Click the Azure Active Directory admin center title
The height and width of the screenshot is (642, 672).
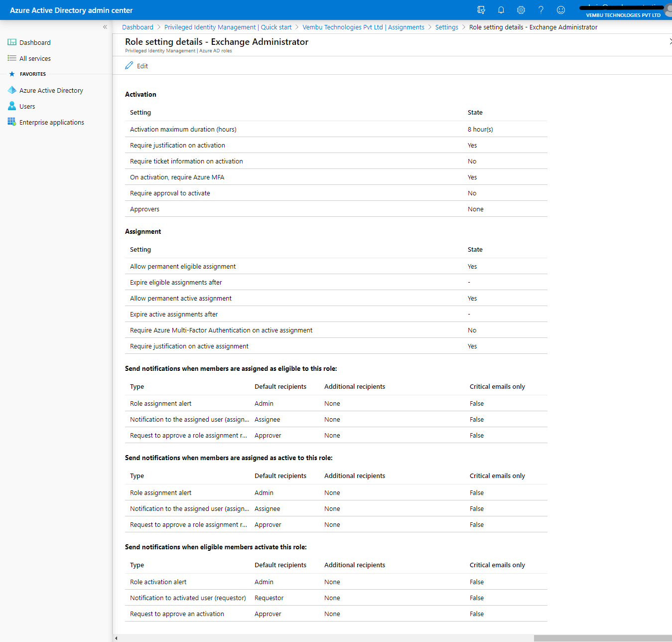tap(71, 10)
